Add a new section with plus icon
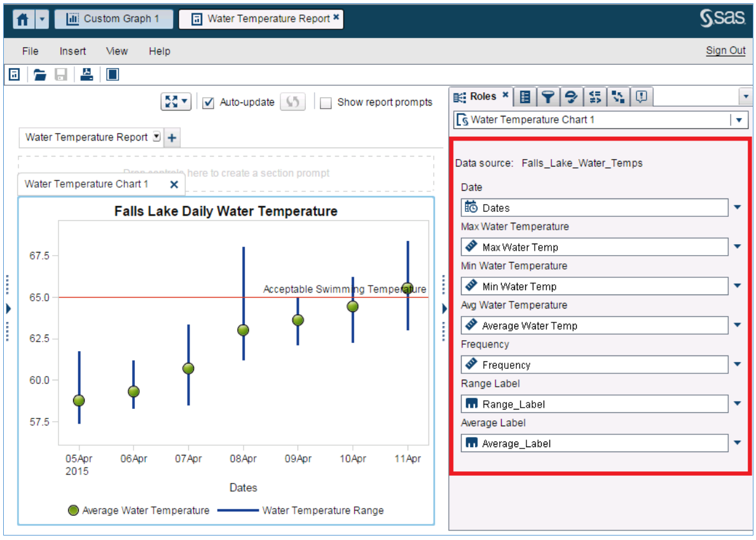Screen dimensions: 756x540 [172, 137]
